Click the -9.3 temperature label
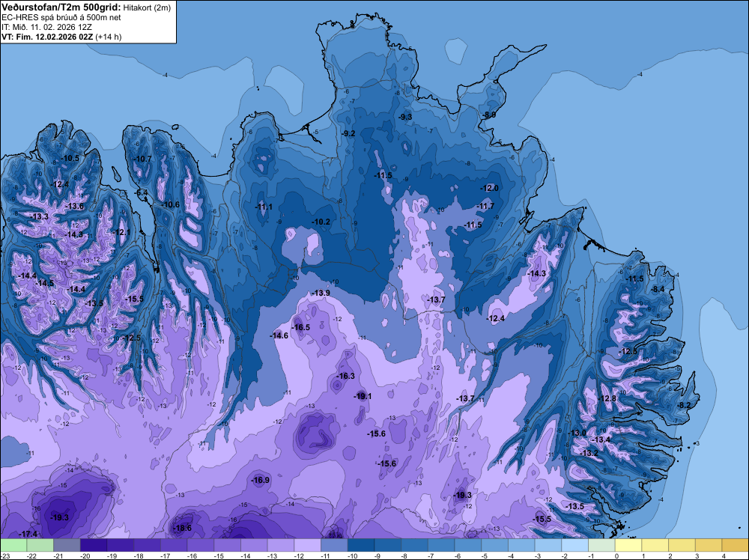749x560 pixels. pos(405,117)
